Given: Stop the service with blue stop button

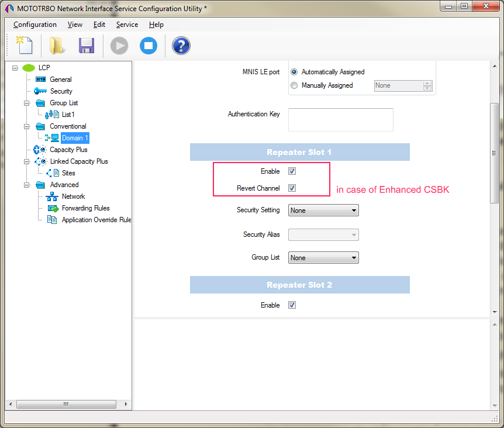Looking at the screenshot, I should pyautogui.click(x=149, y=46).
